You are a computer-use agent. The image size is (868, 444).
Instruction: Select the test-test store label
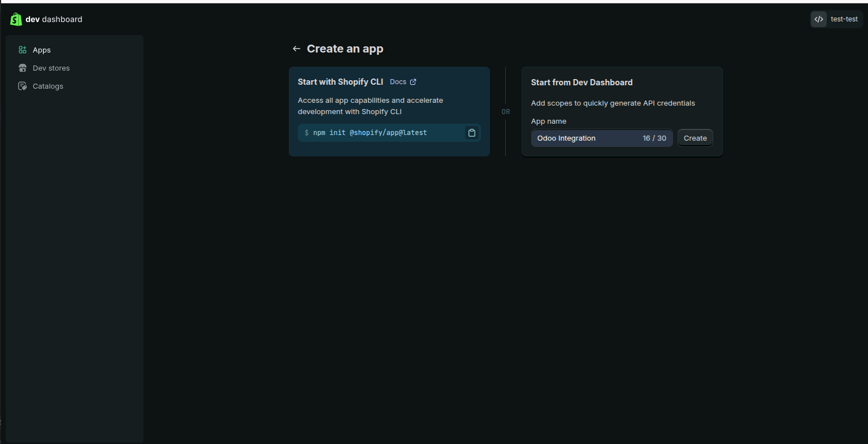(x=844, y=19)
